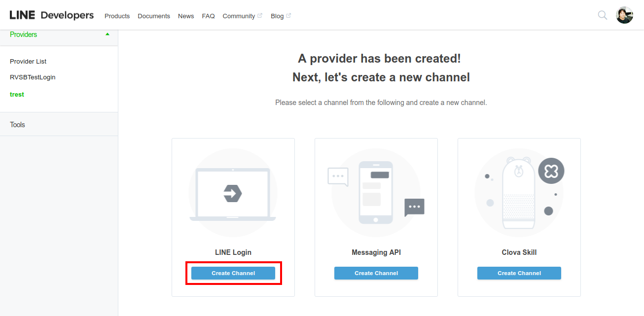Select the trest provider
This screenshot has height=316, width=644.
click(x=17, y=94)
